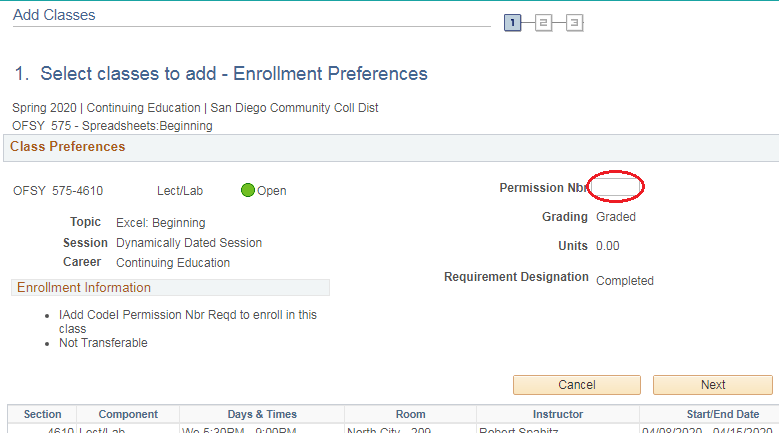Click the Excel: Beginning topic text
Viewport: 779px width, 433px height.
pyautogui.click(x=161, y=223)
